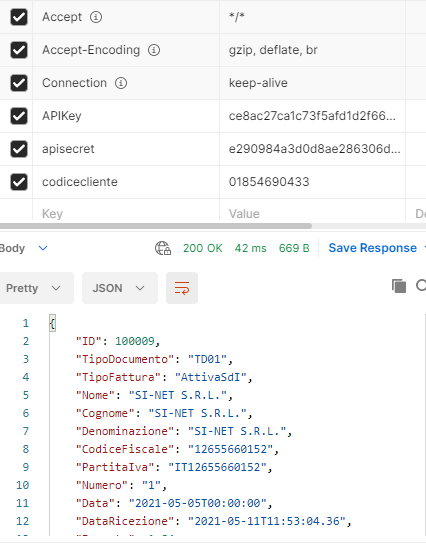Uncheck the APIKey header checkbox
The image size is (426, 559).
[x=19, y=116]
